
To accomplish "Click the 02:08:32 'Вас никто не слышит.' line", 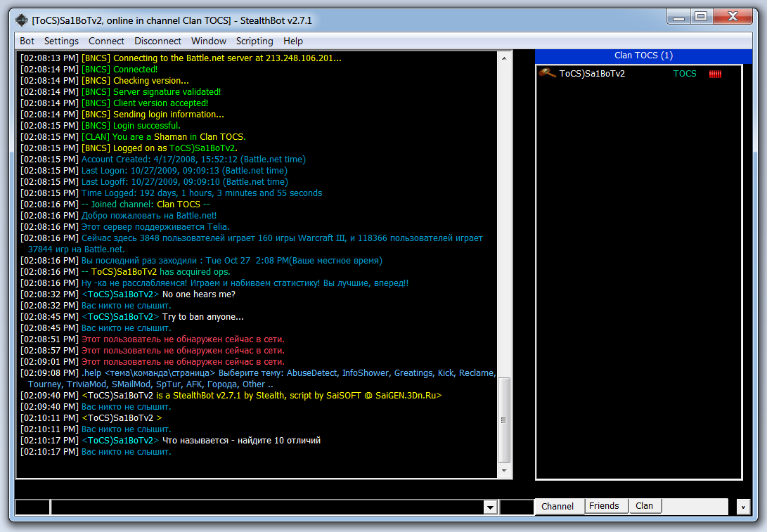I will point(96,306).
